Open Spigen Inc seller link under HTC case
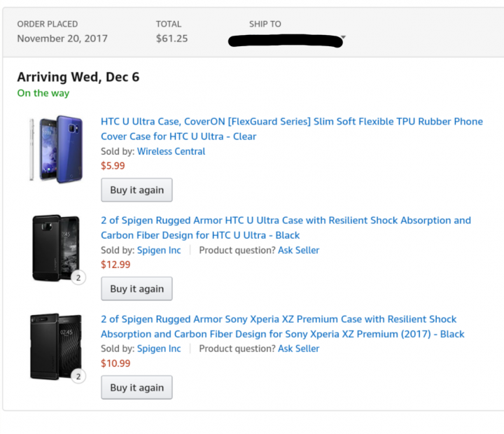This screenshot has height=434, width=504. pyautogui.click(x=159, y=250)
